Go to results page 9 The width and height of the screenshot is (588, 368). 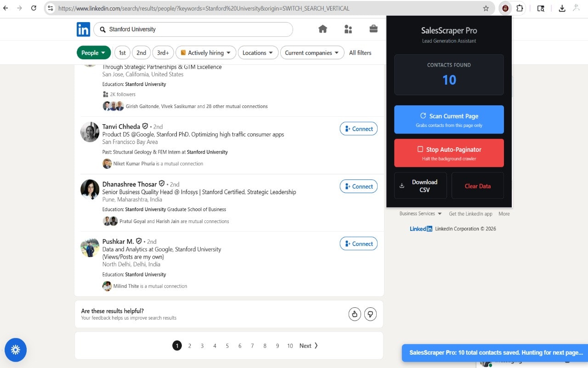[277, 346]
